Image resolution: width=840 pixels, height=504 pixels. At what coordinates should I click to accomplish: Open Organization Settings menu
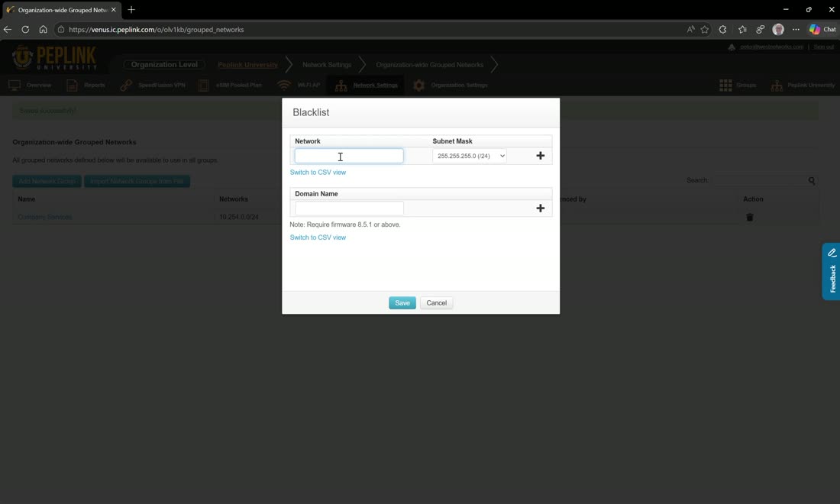point(450,86)
